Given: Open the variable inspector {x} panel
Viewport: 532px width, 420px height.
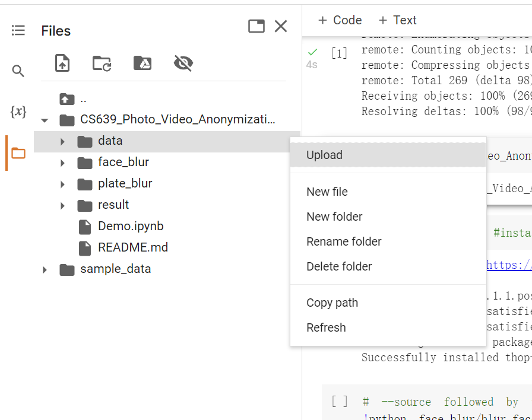Looking at the screenshot, I should click(x=17, y=111).
